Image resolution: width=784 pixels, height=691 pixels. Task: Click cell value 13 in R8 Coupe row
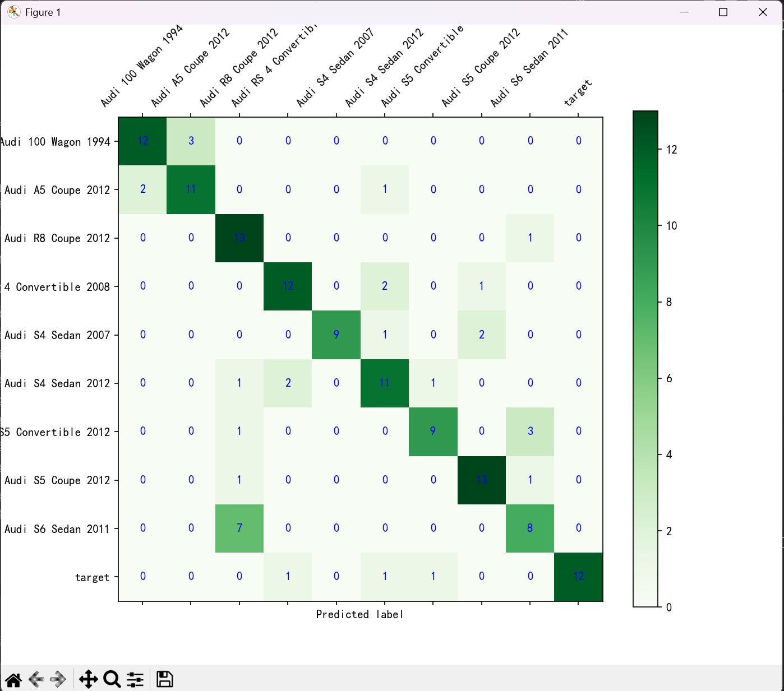(x=239, y=238)
